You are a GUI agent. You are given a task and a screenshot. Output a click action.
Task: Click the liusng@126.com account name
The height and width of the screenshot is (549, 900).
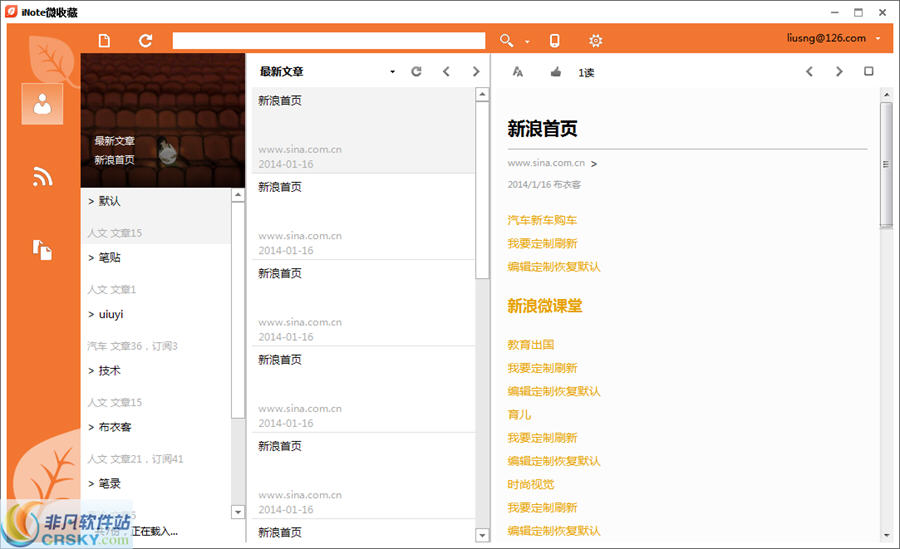point(826,38)
